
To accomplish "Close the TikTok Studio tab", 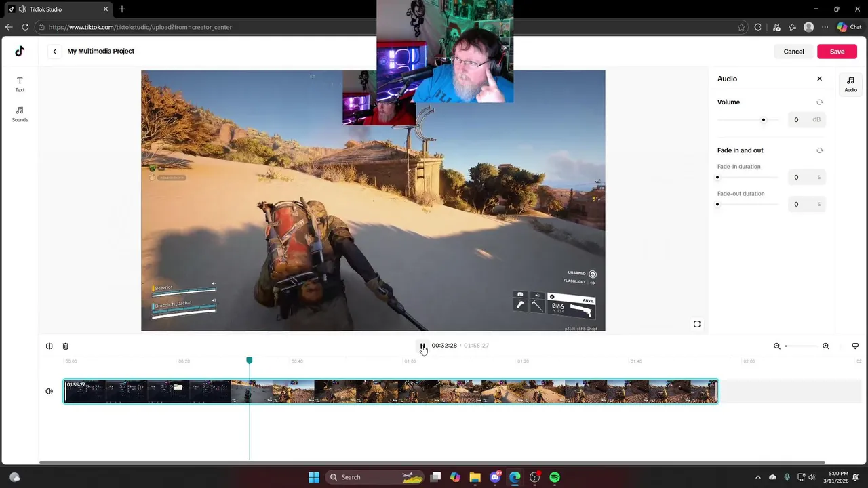I will pos(106,9).
